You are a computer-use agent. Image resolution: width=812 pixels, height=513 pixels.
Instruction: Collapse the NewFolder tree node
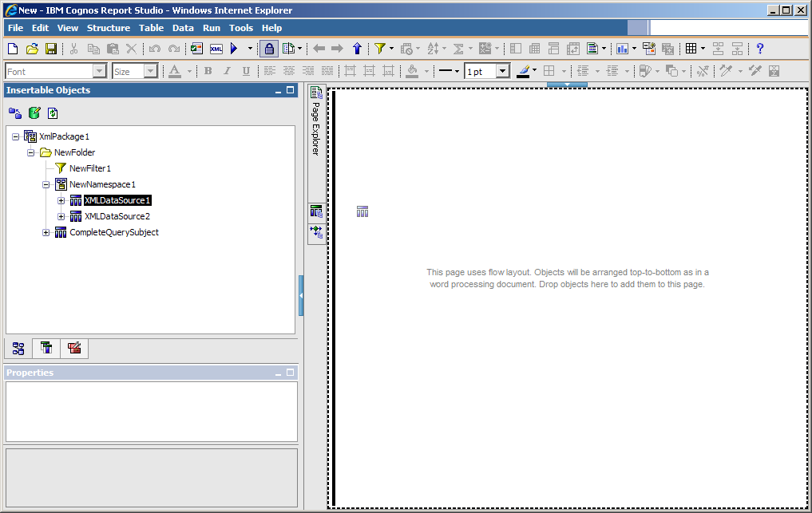(31, 152)
